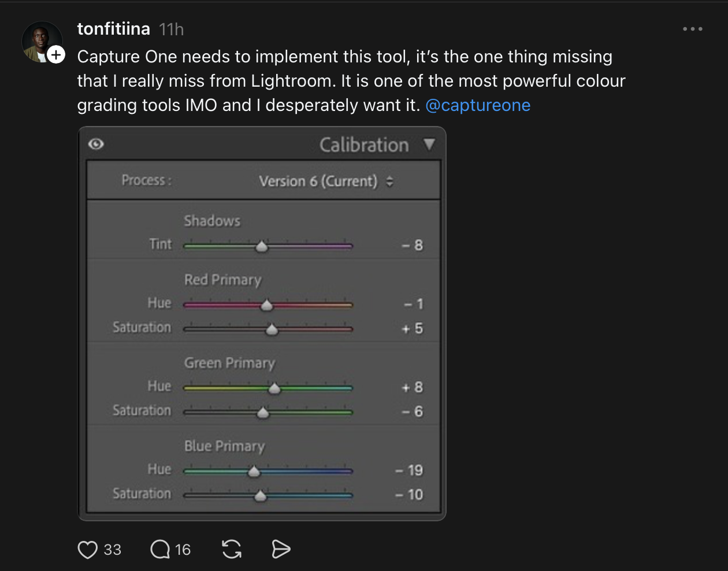
Task: Share the post with the paper plane icon
Action: 281,550
